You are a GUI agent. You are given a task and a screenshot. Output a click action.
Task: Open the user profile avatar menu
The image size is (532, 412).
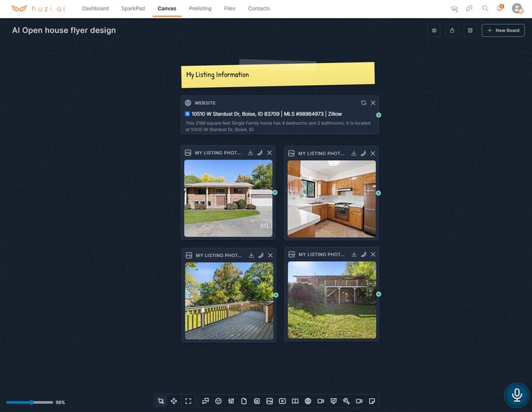pyautogui.click(x=517, y=9)
